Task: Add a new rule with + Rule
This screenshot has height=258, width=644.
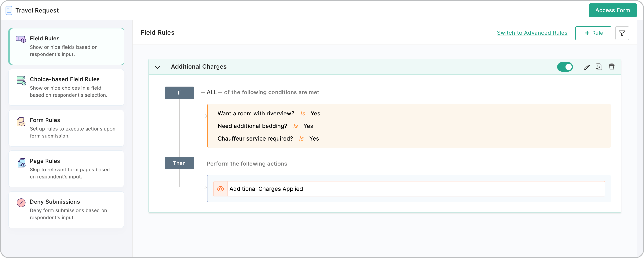Action: click(x=593, y=33)
